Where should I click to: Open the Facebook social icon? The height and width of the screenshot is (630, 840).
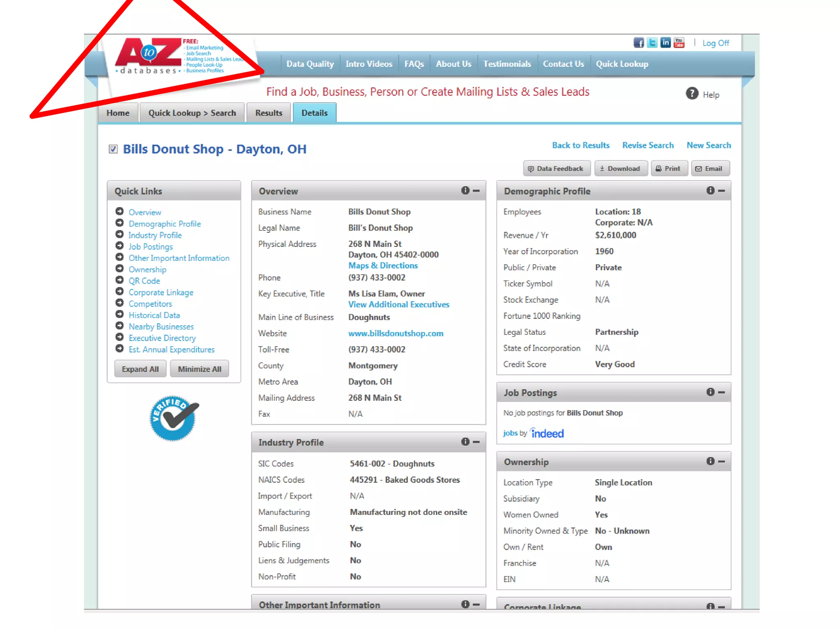coord(639,43)
